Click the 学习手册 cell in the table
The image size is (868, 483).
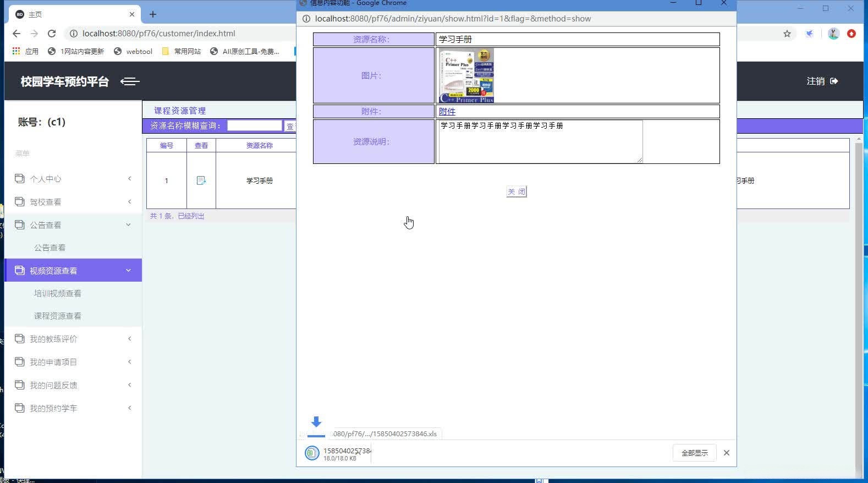pos(260,180)
